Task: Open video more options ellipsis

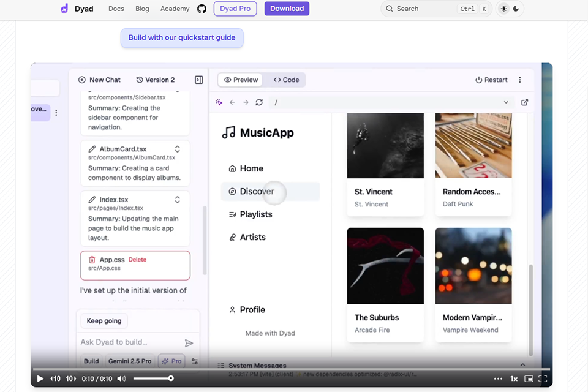Action: pyautogui.click(x=498, y=379)
